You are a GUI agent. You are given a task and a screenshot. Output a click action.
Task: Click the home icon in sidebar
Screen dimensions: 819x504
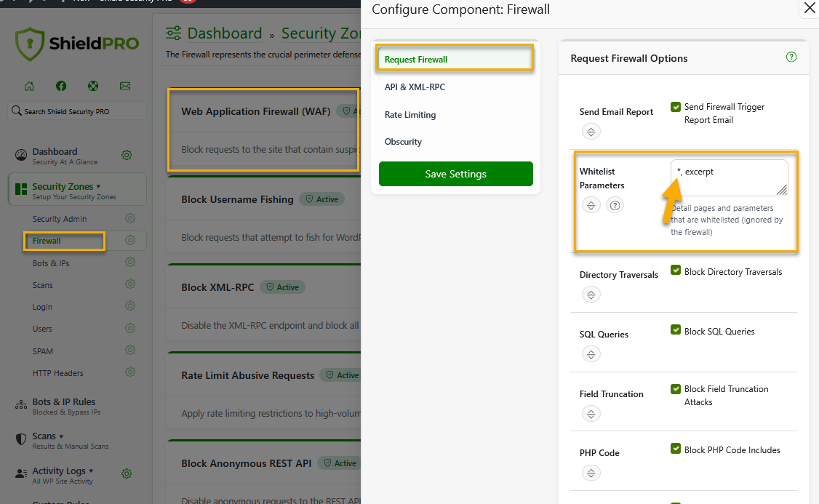click(x=29, y=86)
